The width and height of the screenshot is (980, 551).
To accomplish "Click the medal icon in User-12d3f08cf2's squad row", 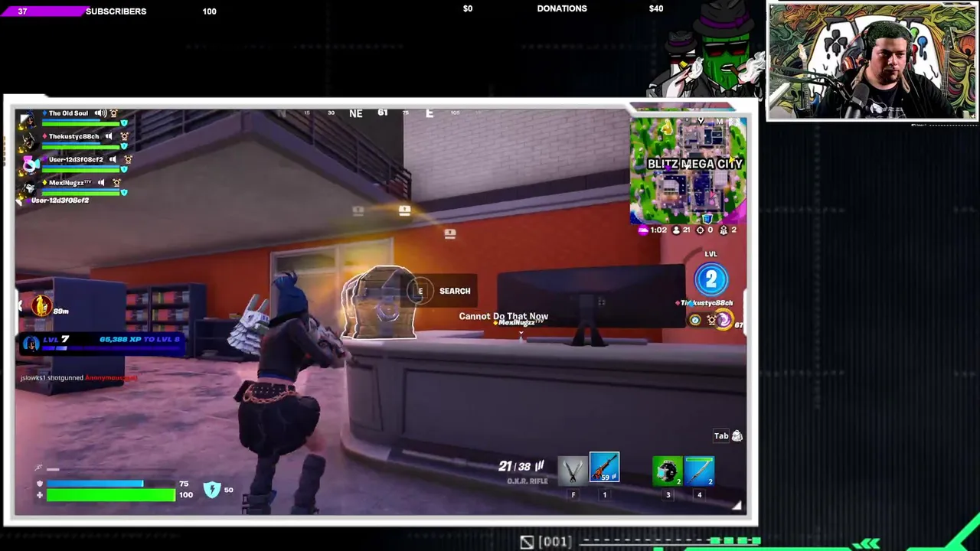I will tap(128, 160).
